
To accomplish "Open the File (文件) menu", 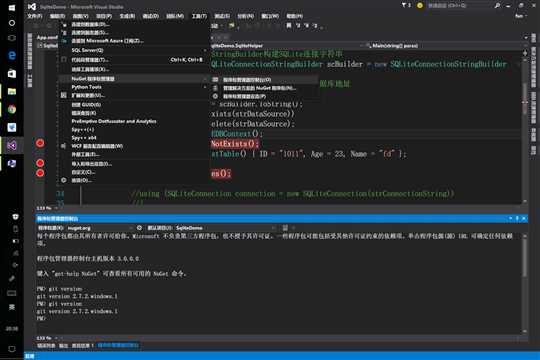I will click(x=35, y=16).
